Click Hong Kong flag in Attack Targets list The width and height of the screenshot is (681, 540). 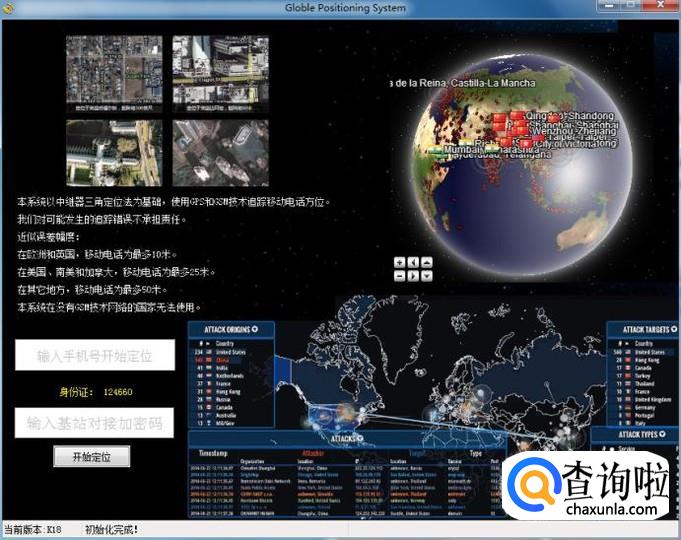click(628, 360)
